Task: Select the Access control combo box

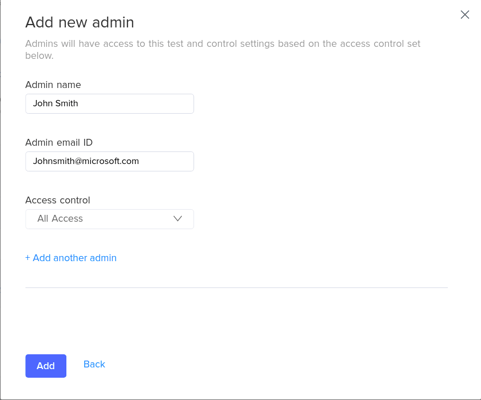Action: (110, 219)
